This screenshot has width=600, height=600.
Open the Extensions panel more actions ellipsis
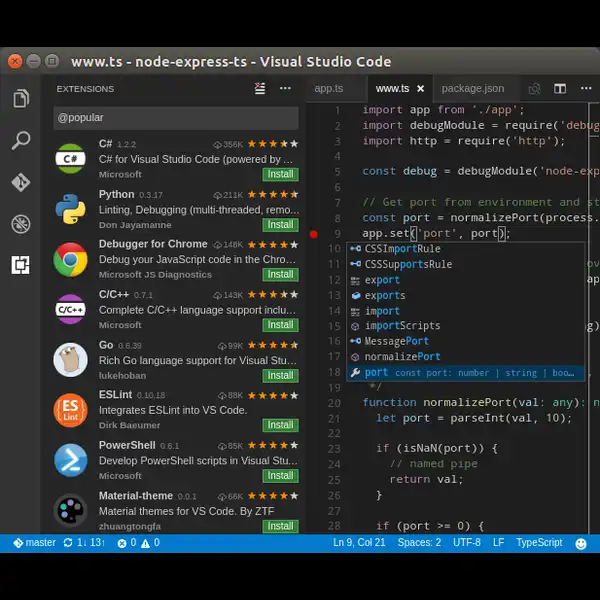(285, 88)
